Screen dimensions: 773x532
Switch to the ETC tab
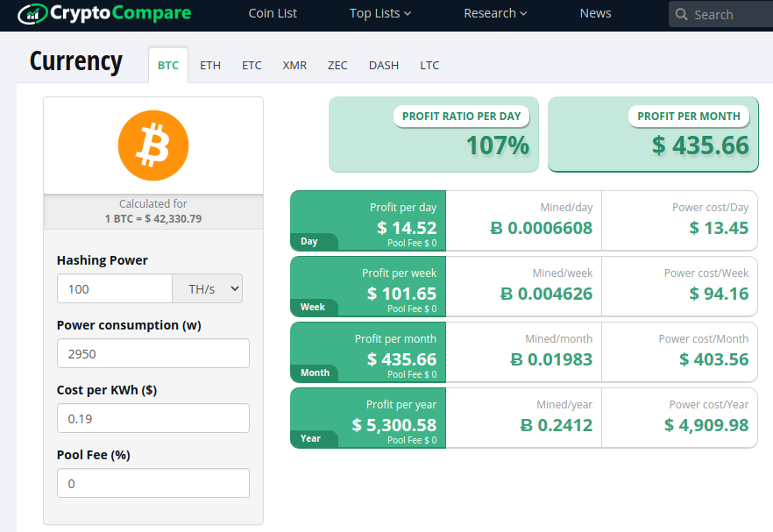tap(252, 65)
